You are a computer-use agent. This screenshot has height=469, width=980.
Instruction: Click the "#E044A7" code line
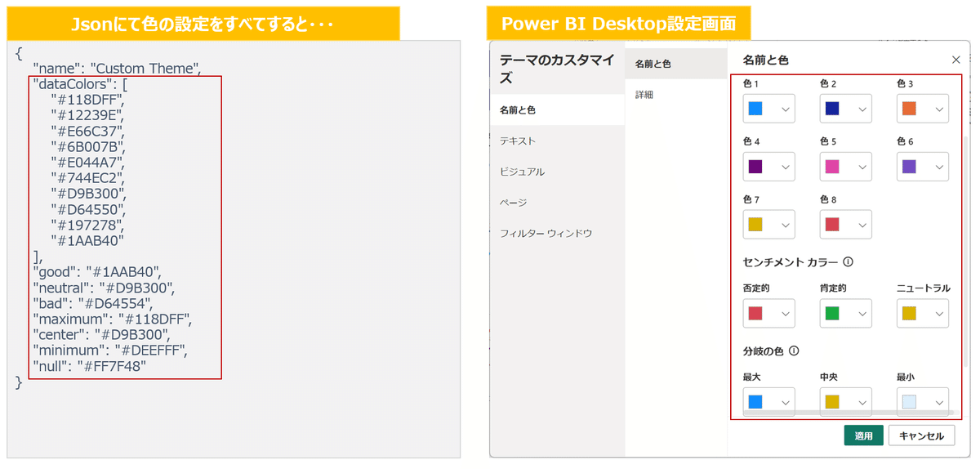[x=88, y=162]
